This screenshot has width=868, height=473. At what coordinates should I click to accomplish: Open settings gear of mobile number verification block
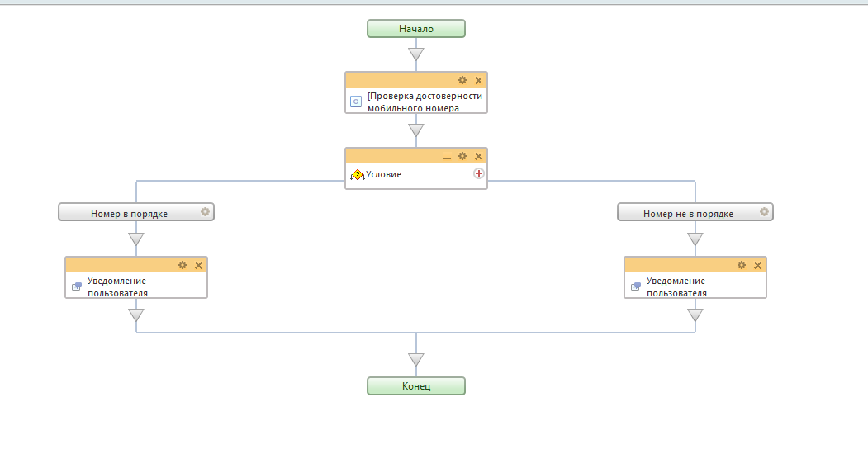462,80
